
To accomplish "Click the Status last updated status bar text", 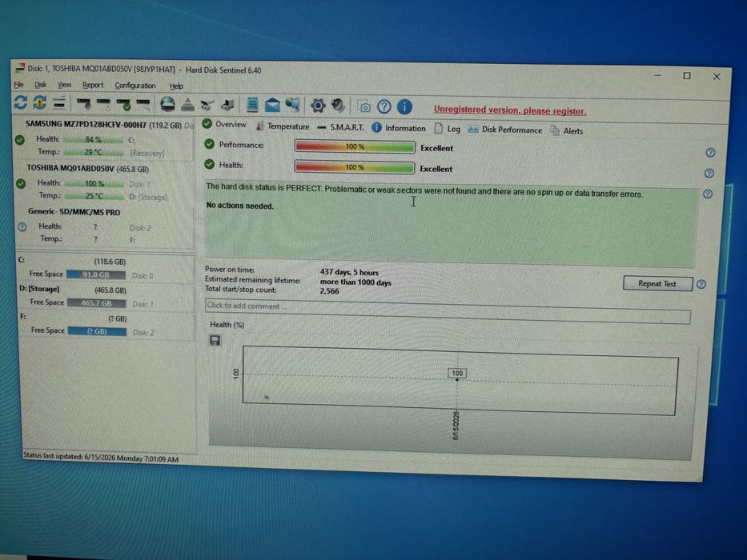I will (101, 457).
